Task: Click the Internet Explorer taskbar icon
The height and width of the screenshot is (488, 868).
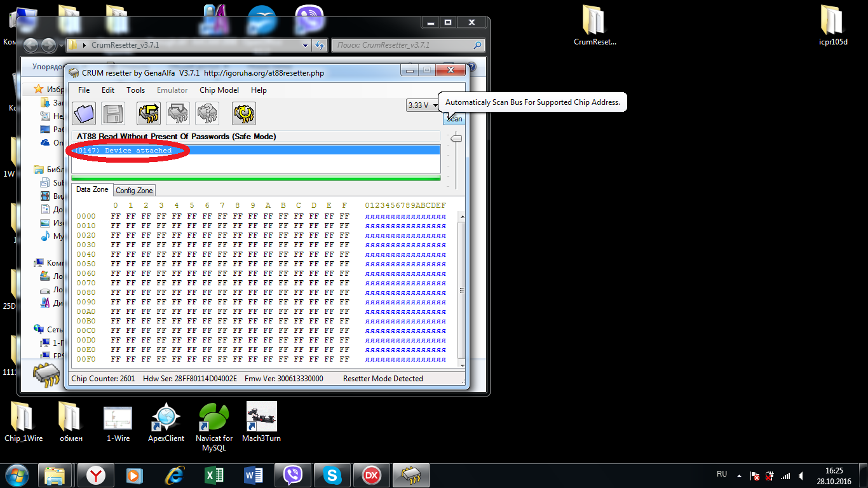Action: pos(175,475)
